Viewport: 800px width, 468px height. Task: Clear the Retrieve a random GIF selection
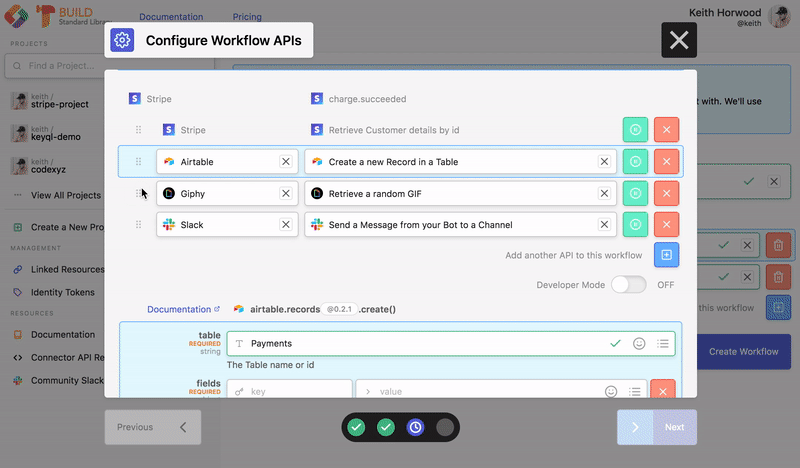coord(604,193)
